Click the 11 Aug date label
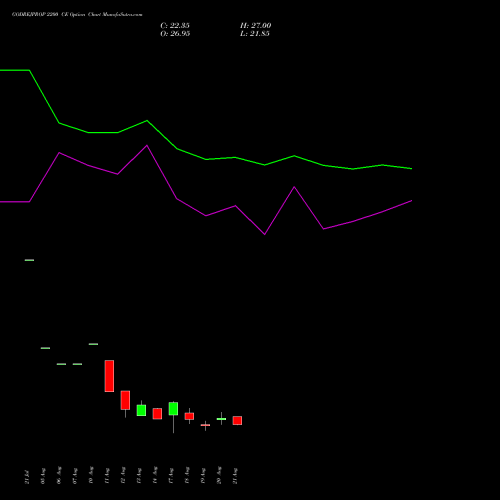500x500 pixels. (x=107, y=476)
